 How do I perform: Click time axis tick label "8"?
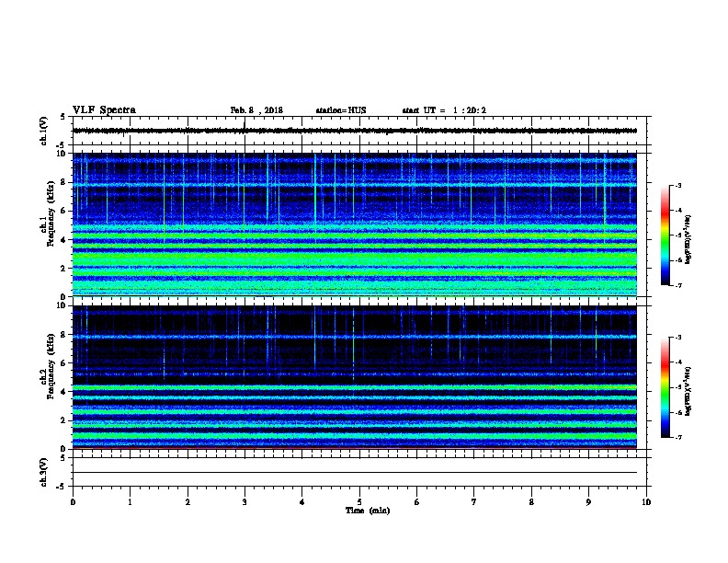tap(531, 502)
